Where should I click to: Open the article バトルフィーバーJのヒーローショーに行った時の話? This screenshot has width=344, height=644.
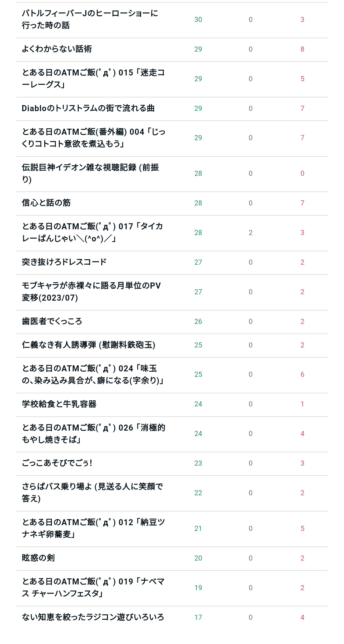tap(90, 19)
